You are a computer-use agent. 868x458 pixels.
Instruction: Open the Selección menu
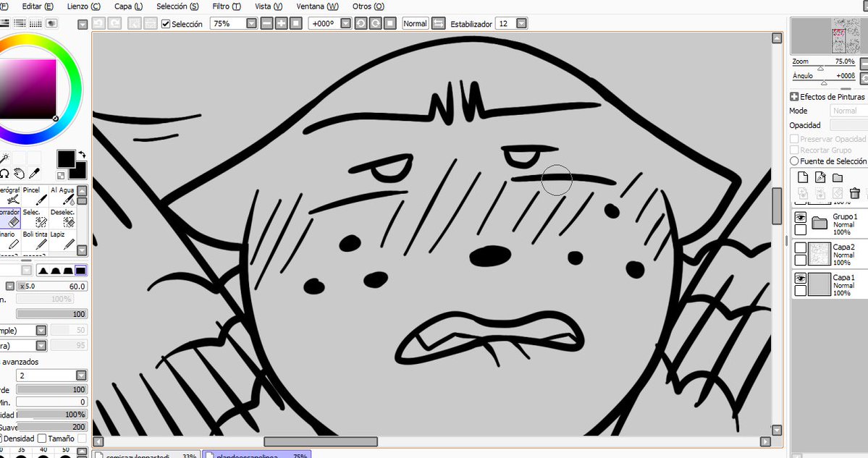click(177, 6)
